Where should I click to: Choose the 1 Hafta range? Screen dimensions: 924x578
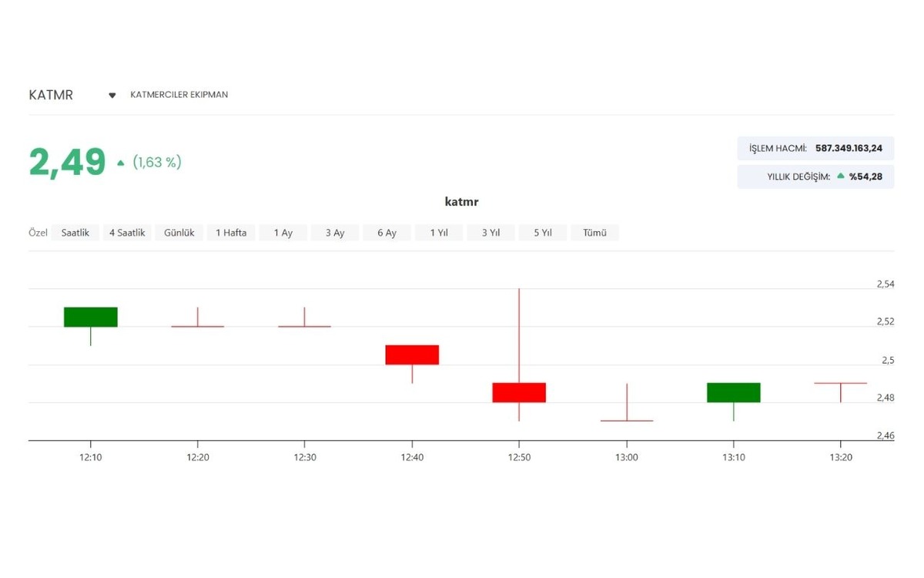coord(231,233)
